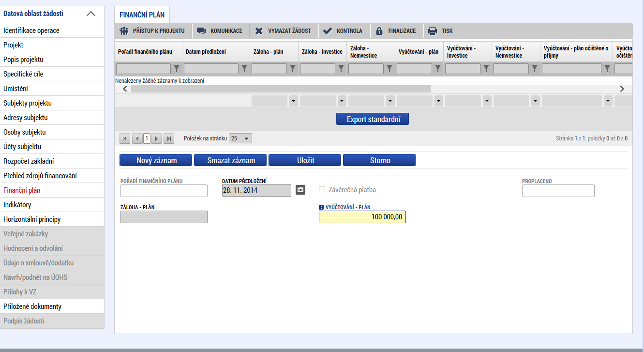Screen dimensions: 644x352
Task: Click filter icon for Vyúčtování - Neinvestice column
Action: (535, 69)
